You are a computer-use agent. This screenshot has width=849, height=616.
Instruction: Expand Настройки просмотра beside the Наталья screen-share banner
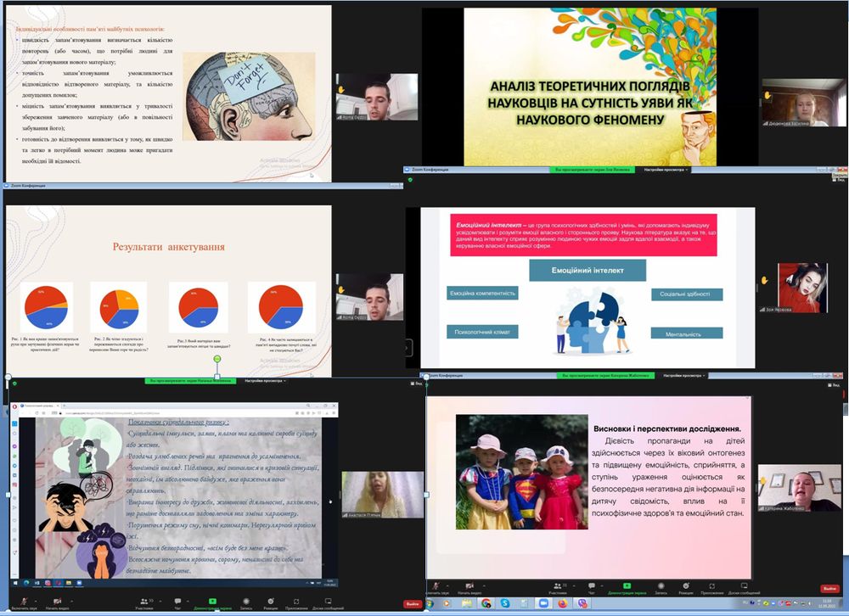point(265,381)
